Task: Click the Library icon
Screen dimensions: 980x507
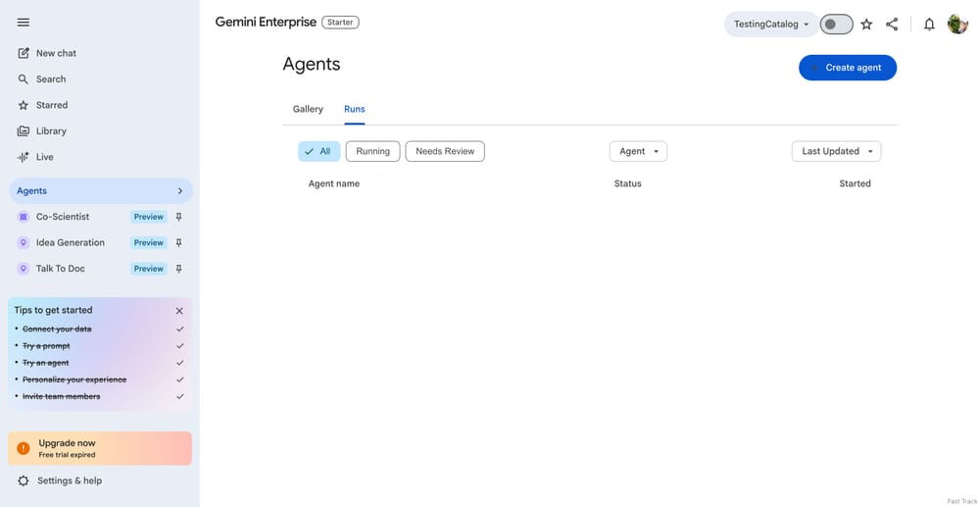Action: 24,131
